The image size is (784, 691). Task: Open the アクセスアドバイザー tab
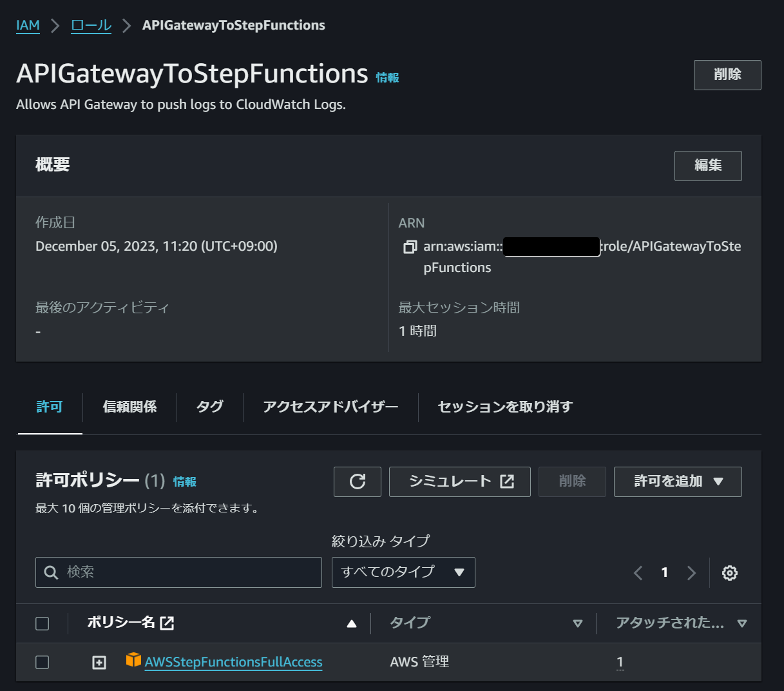tap(330, 407)
